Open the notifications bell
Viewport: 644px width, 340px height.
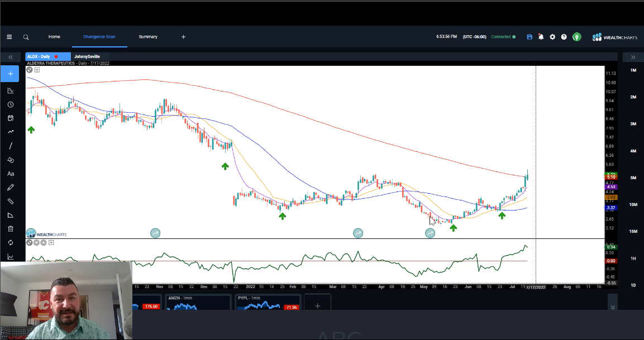(x=541, y=37)
